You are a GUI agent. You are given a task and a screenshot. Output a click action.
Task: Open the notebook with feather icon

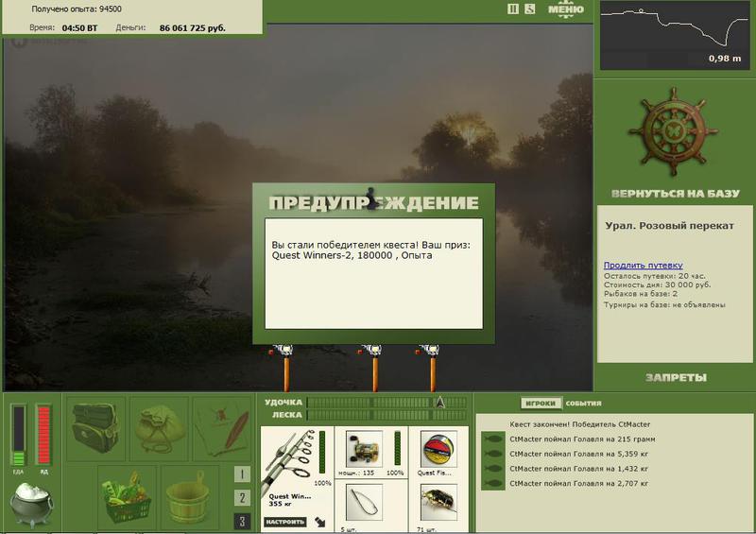tap(222, 428)
